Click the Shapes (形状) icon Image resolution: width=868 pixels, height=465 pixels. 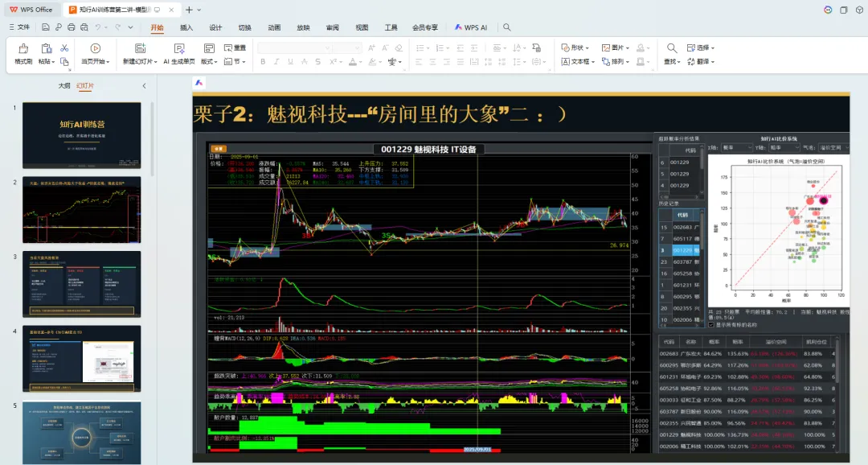[x=565, y=47]
